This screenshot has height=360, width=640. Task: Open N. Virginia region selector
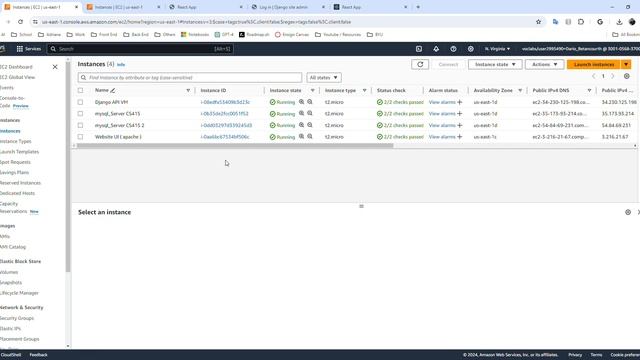(x=497, y=49)
